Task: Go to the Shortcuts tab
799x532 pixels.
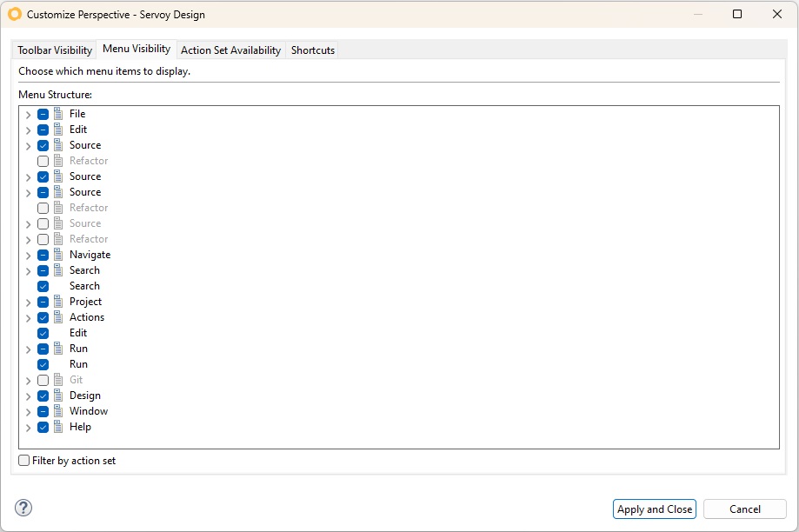Action: click(x=313, y=50)
